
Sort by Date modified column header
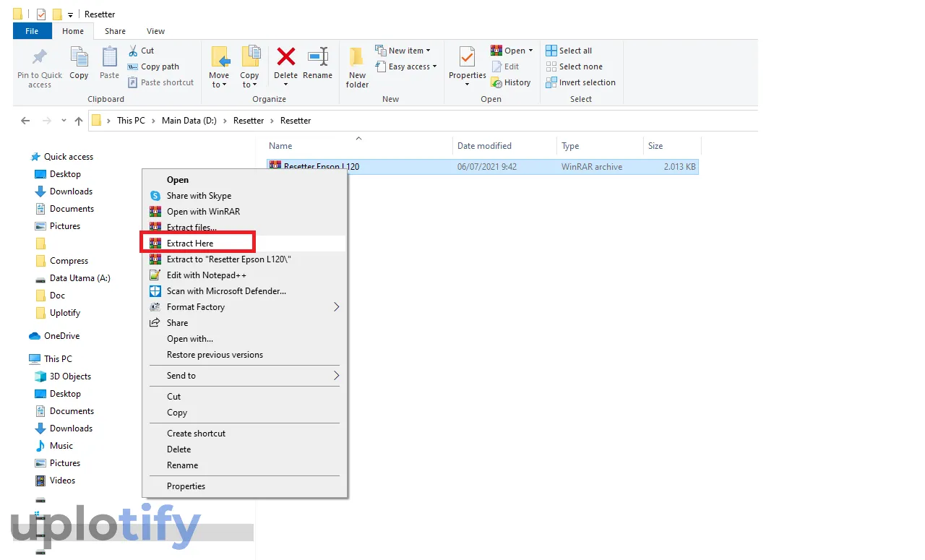(484, 146)
